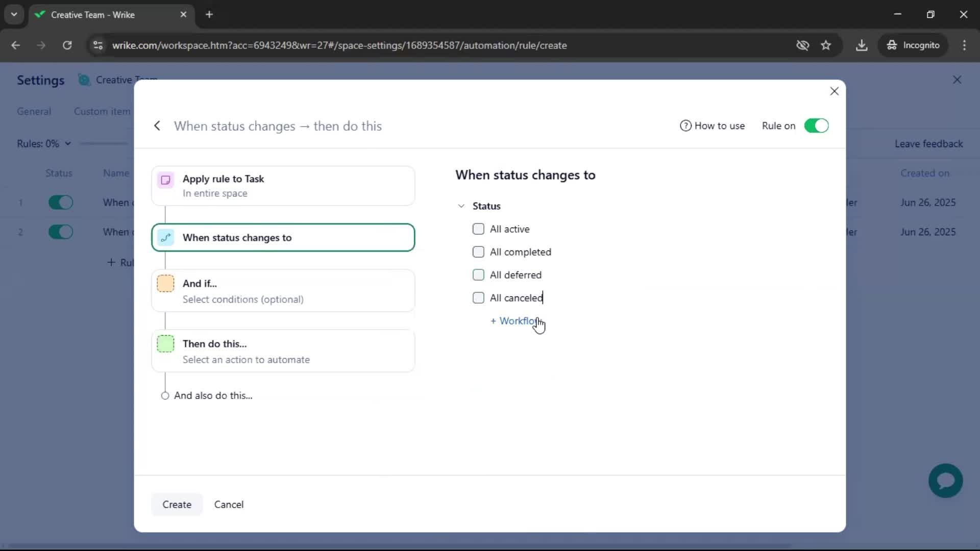Click the tracking protection eye icon

[802, 45]
